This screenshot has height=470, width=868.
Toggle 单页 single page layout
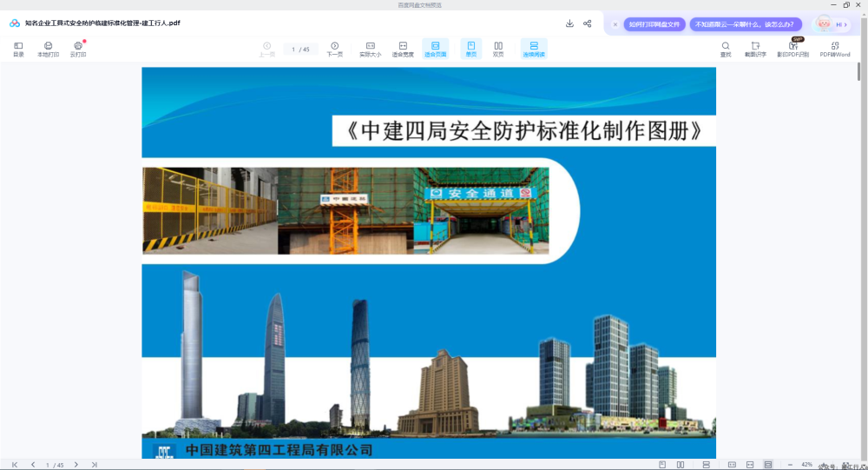(x=471, y=49)
